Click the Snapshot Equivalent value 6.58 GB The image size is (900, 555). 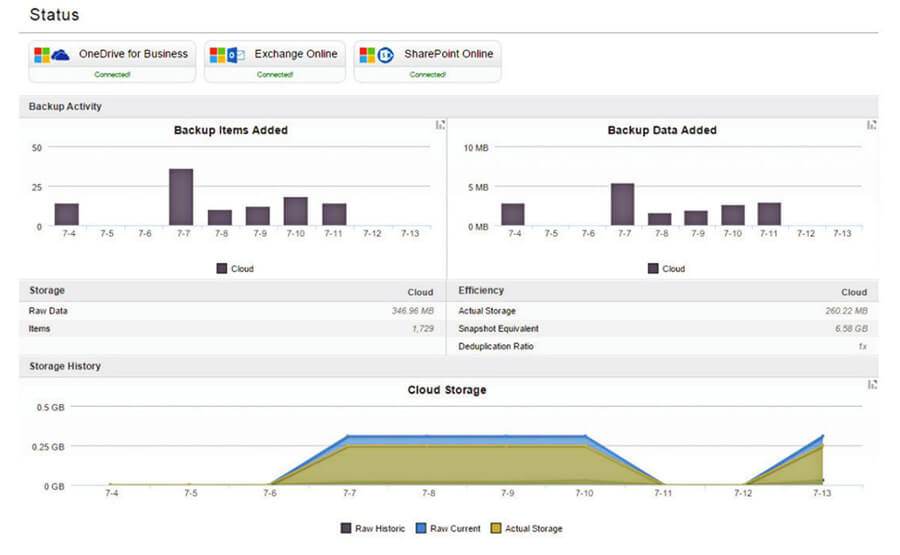[x=851, y=328]
